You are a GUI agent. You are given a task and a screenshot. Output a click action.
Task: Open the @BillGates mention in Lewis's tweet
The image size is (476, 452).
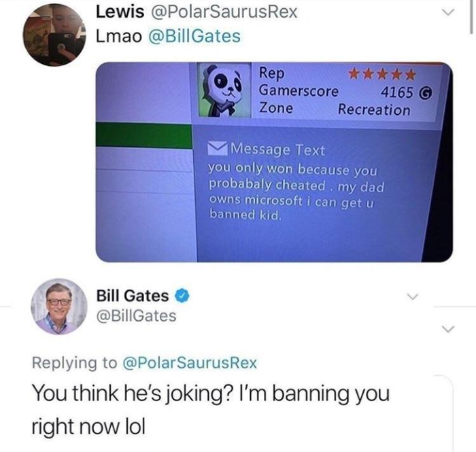click(194, 37)
